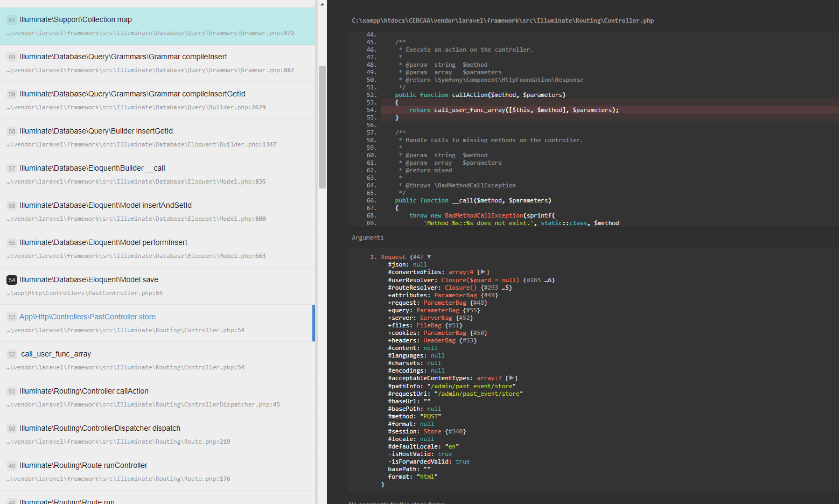Click the -isForwardedValid true entry
Viewport: 839px width, 504px height.
coord(429,461)
